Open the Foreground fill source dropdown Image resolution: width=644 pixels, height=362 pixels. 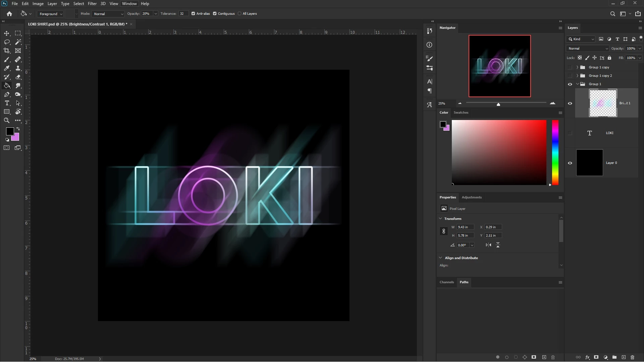click(50, 14)
